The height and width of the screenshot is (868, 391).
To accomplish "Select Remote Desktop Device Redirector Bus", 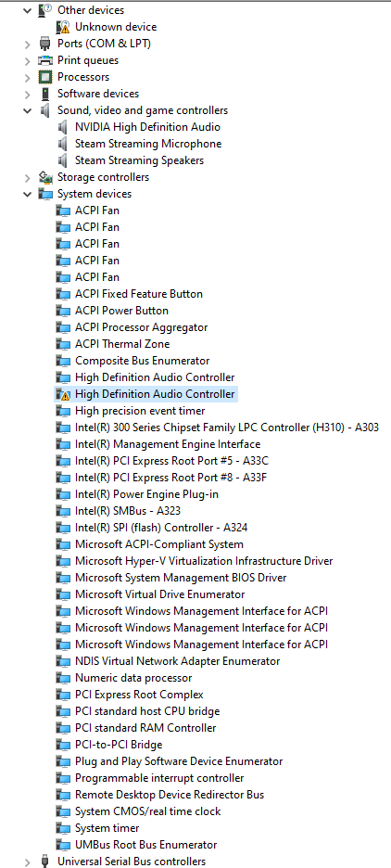I will coord(170,795).
